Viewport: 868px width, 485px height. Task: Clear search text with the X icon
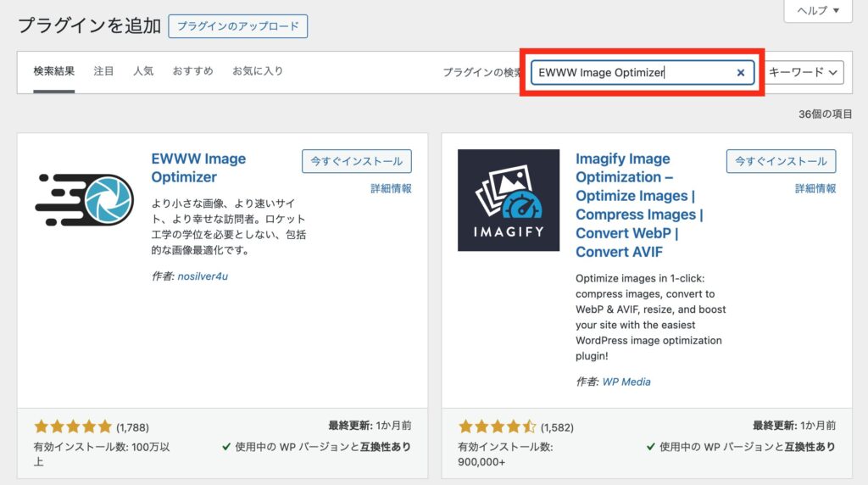coord(741,73)
